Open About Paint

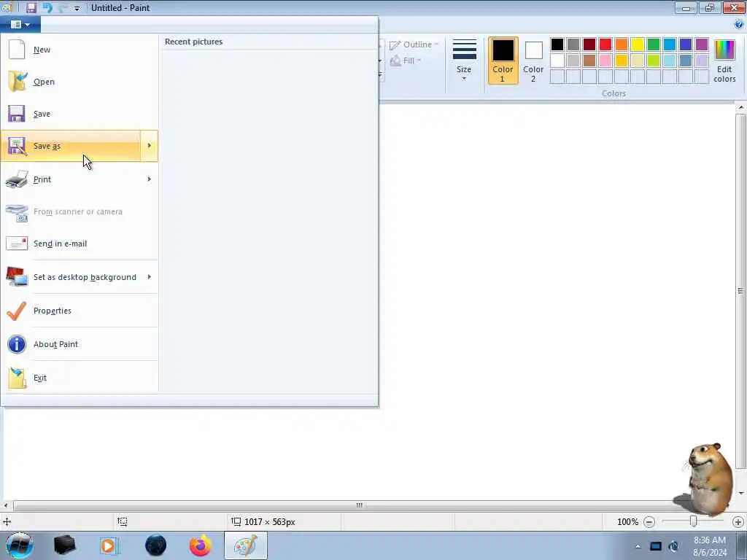tap(80, 344)
